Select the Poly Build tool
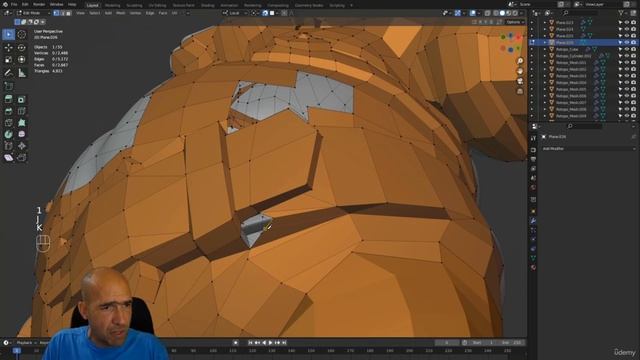Image resolution: width=640 pixels, height=360 pixels. point(22,122)
